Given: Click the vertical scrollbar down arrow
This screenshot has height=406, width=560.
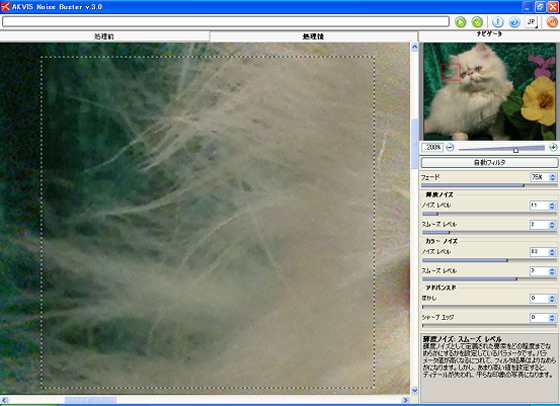Looking at the screenshot, I should click(414, 390).
